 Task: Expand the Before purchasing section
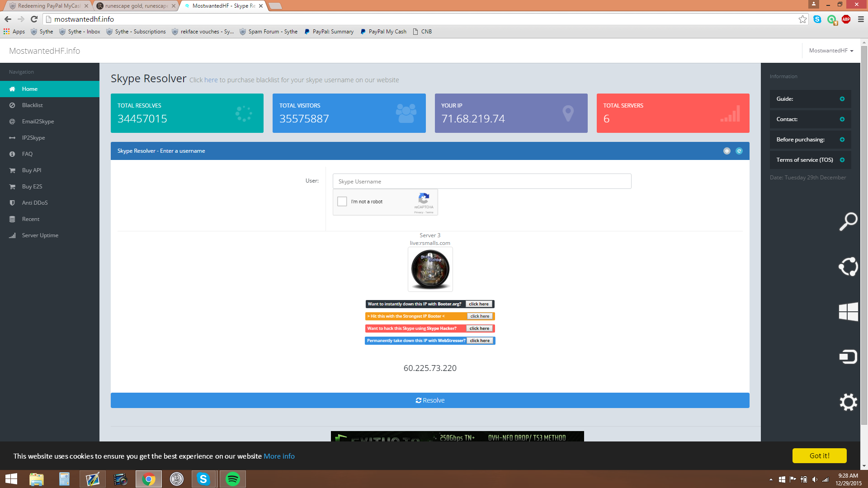(810, 140)
